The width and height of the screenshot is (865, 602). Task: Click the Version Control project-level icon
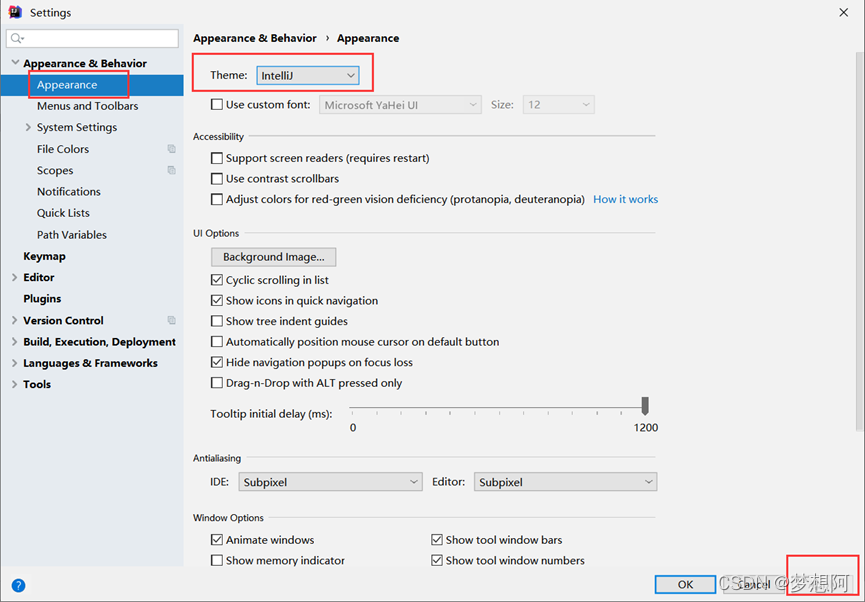pos(172,320)
